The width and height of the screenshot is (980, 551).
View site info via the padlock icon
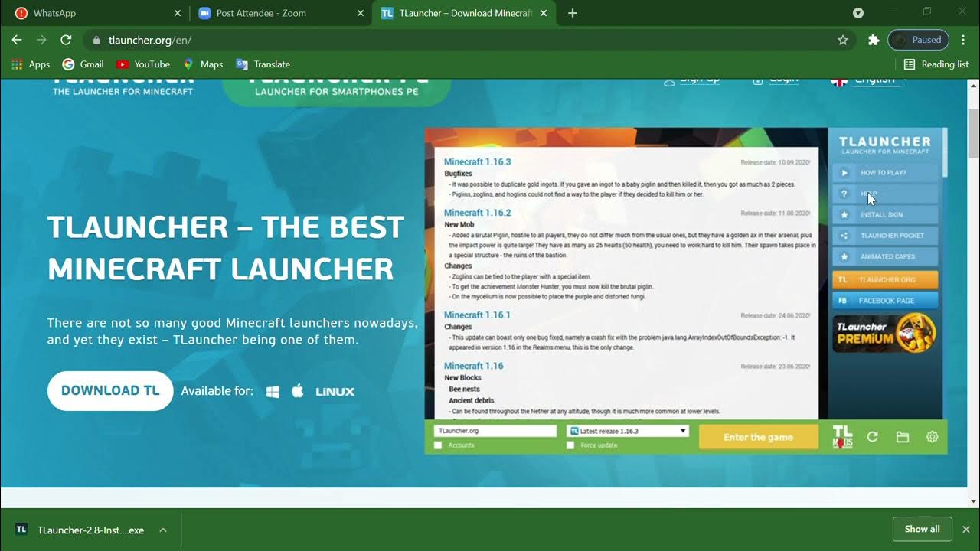96,40
